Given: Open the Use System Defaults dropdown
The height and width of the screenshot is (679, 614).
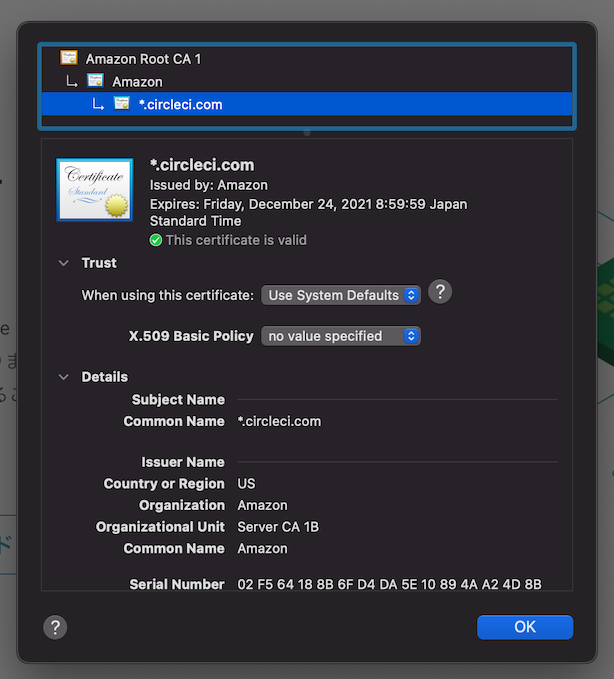Looking at the screenshot, I should coord(341,295).
